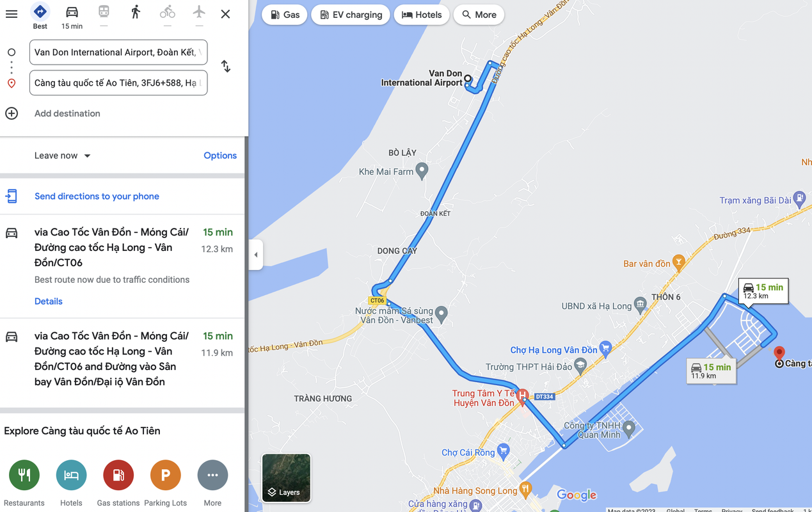Select Walking travel mode icon
Screen dimensions: 812x512
click(x=136, y=12)
